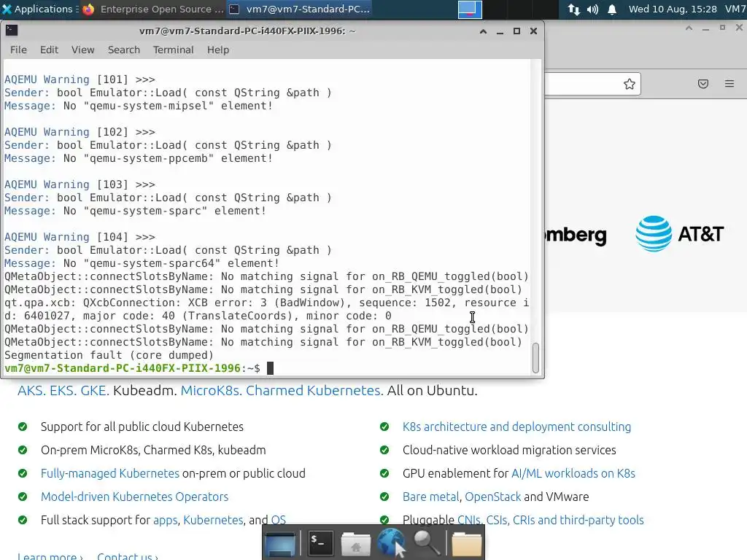Minimize the terminal window
747x560 pixels.
pos(500,31)
